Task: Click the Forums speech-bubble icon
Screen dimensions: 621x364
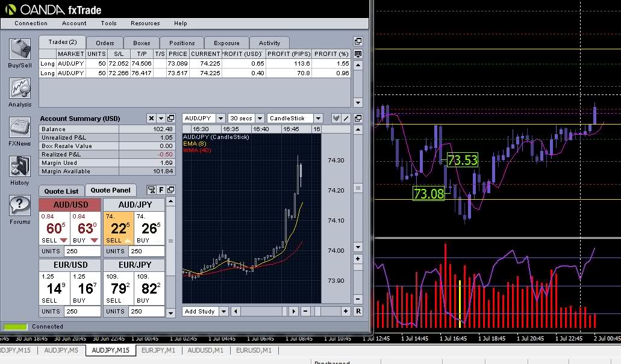Action: (20, 207)
